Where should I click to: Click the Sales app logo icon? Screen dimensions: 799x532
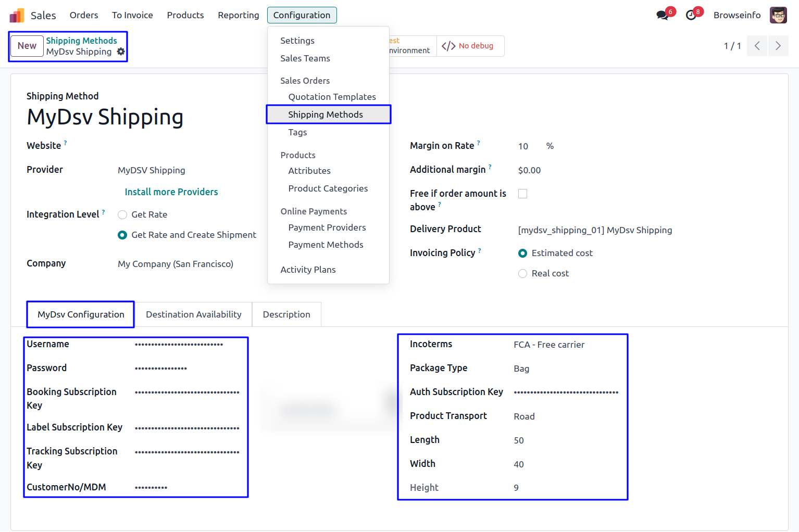coord(17,15)
